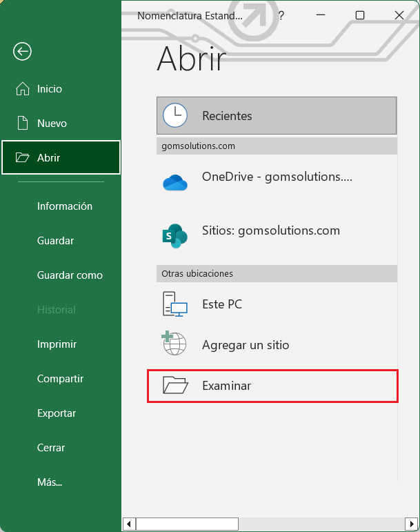Open Sitios: gomsolutions.com location
The width and height of the screenshot is (420, 532).
(x=277, y=236)
